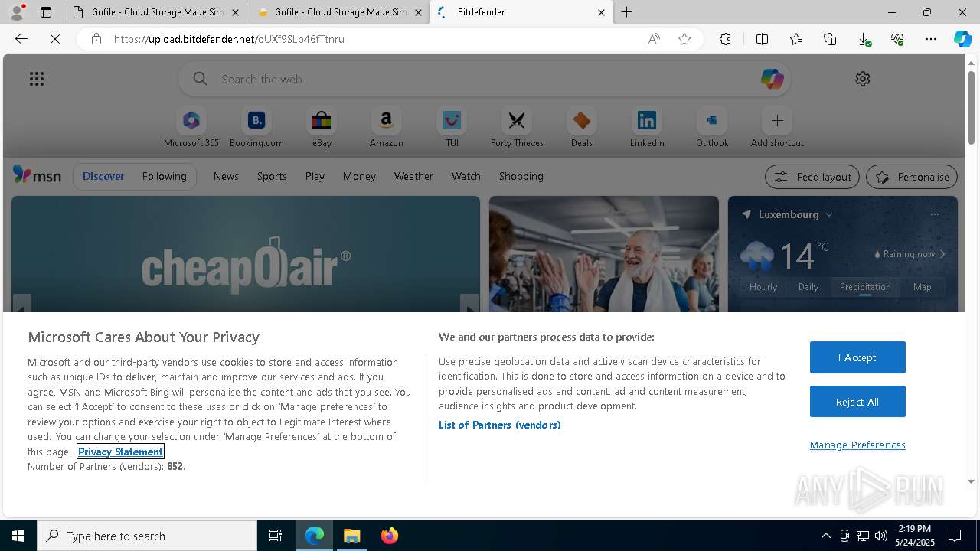Open Money menu item
The image size is (980, 551).
click(x=359, y=176)
